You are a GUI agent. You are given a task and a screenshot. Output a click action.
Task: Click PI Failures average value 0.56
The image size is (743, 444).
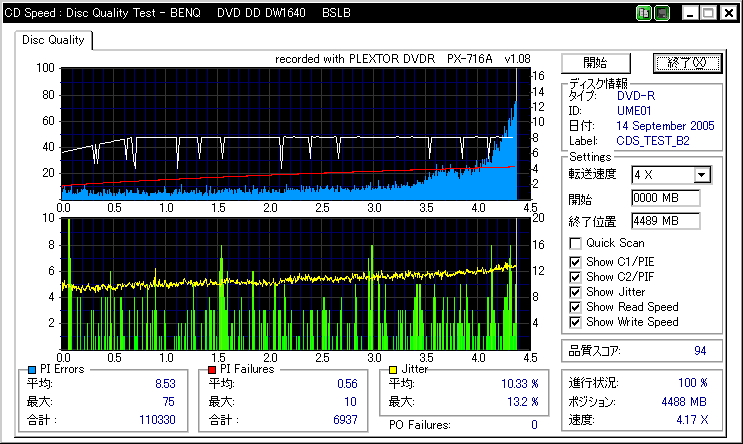tap(347, 384)
